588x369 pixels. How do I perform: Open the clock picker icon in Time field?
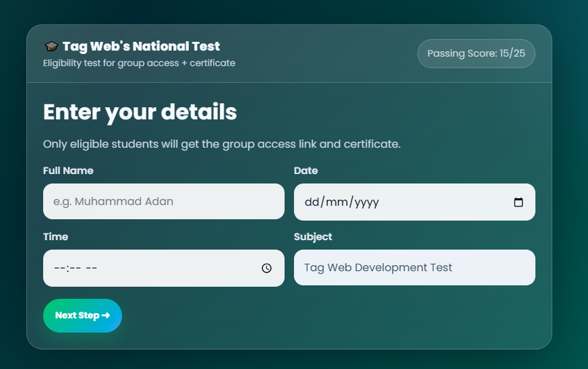point(266,268)
